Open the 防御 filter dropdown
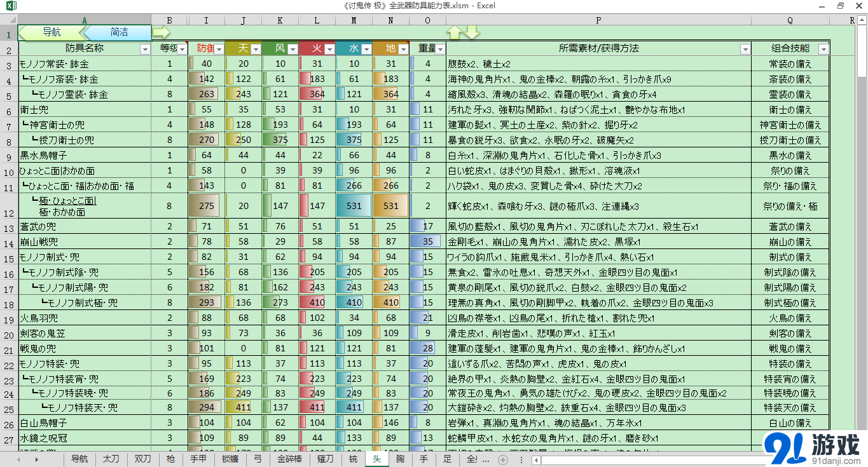The height and width of the screenshot is (467, 868). (x=219, y=49)
